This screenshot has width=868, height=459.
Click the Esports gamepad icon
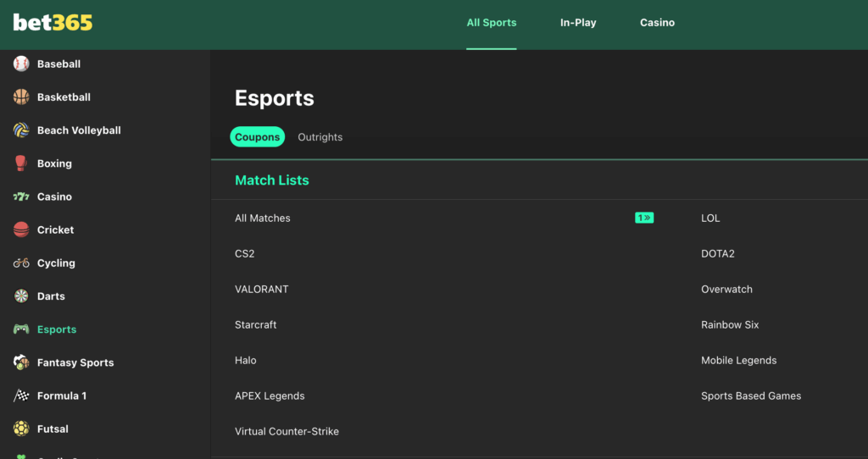21,329
